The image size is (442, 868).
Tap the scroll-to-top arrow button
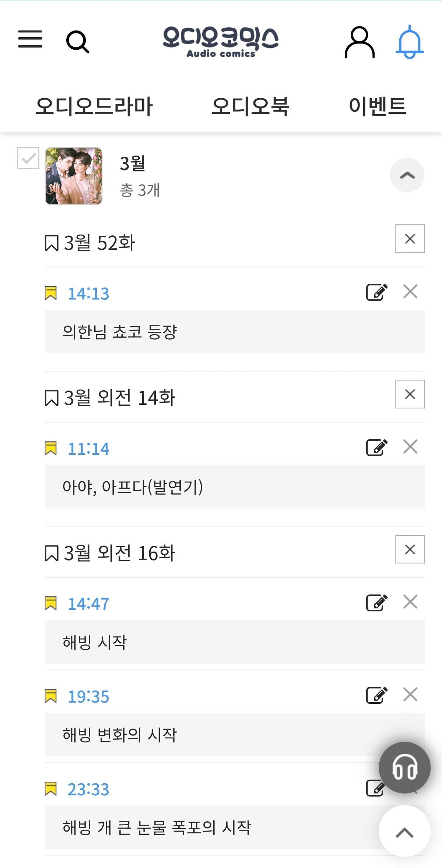tap(404, 831)
